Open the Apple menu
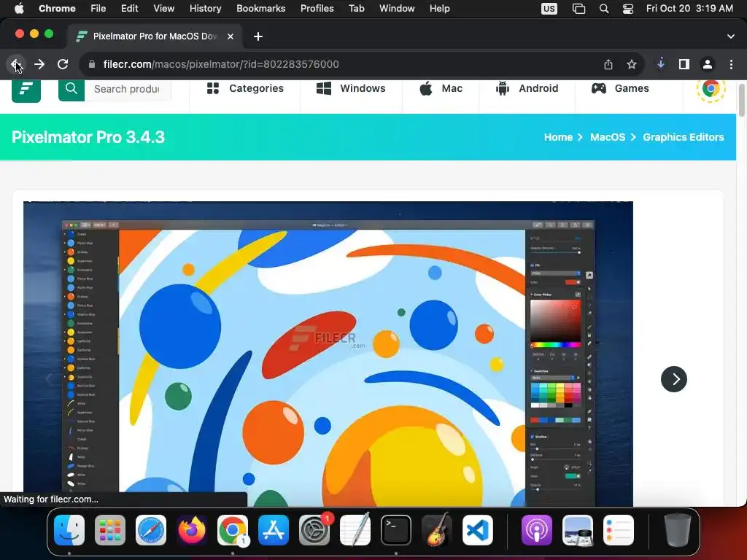The height and width of the screenshot is (560, 747). [x=19, y=9]
